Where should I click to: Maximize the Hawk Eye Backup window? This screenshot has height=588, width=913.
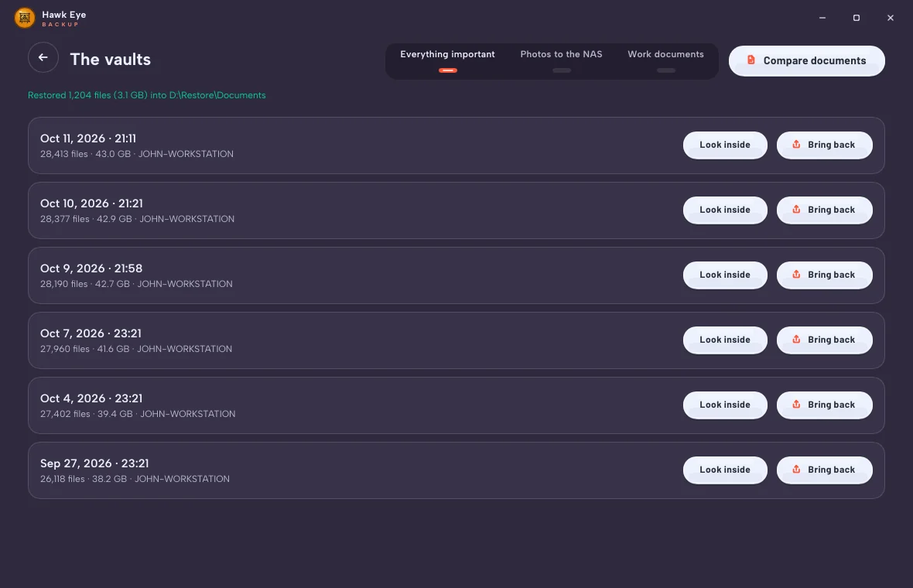(x=856, y=18)
